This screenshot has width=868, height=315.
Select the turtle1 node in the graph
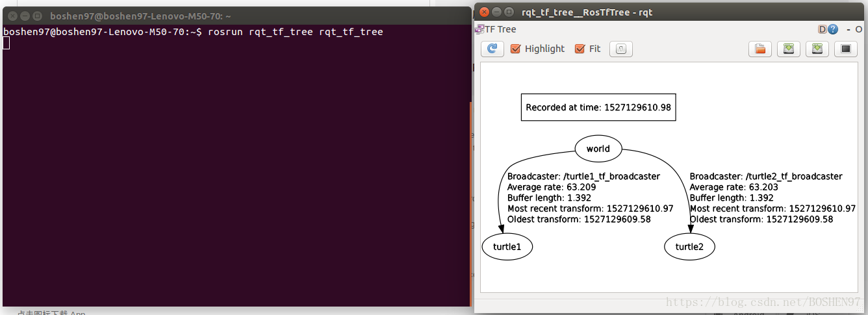pos(507,246)
